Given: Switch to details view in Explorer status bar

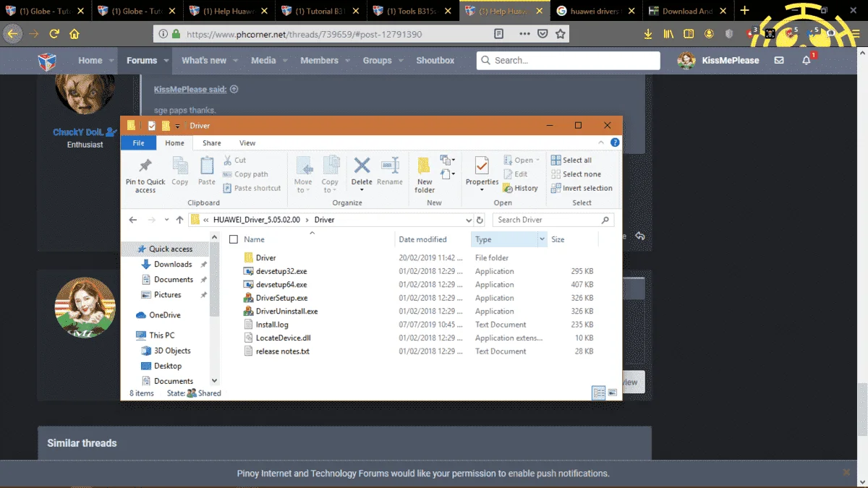Looking at the screenshot, I should (598, 393).
